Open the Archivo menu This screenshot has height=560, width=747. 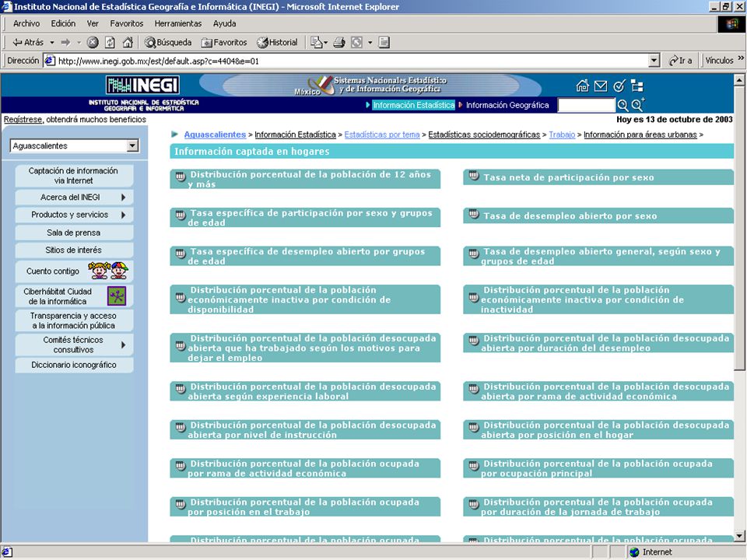[26, 23]
